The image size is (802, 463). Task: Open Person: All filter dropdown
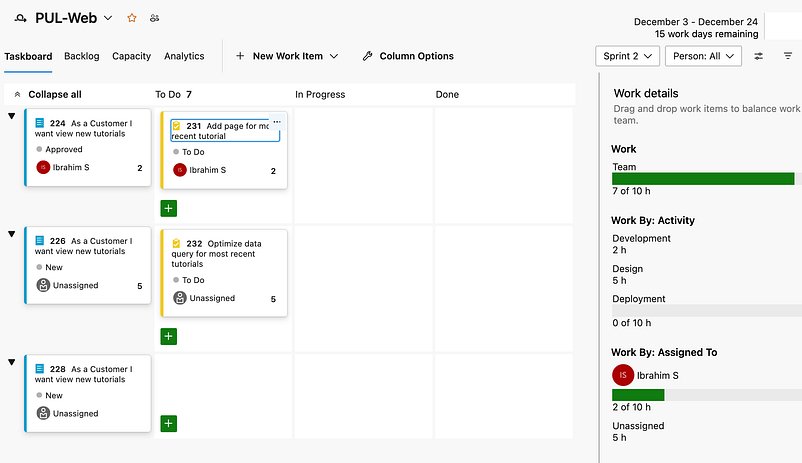point(703,56)
